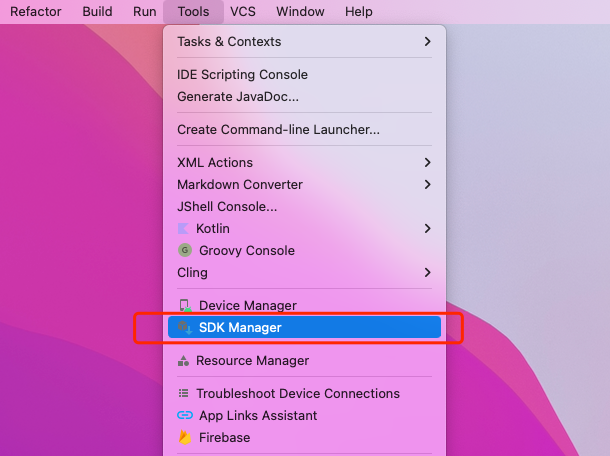Expand the Cling submenu arrow

427,272
